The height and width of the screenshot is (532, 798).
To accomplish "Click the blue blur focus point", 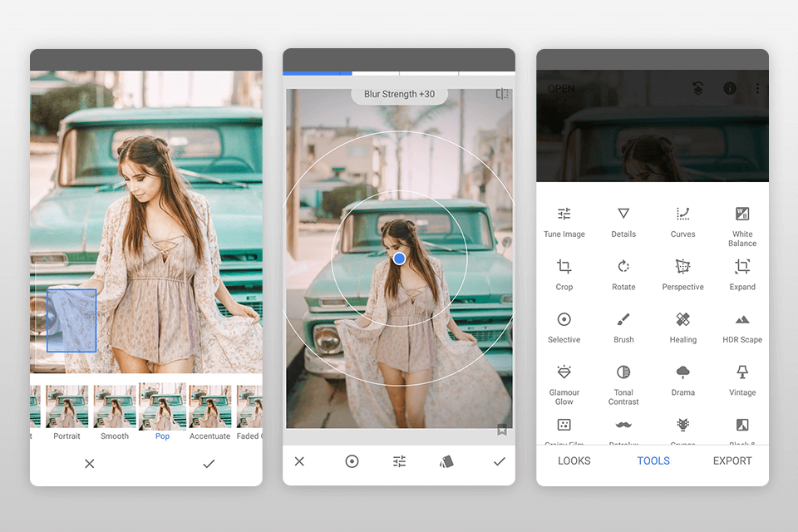I will pos(399,259).
